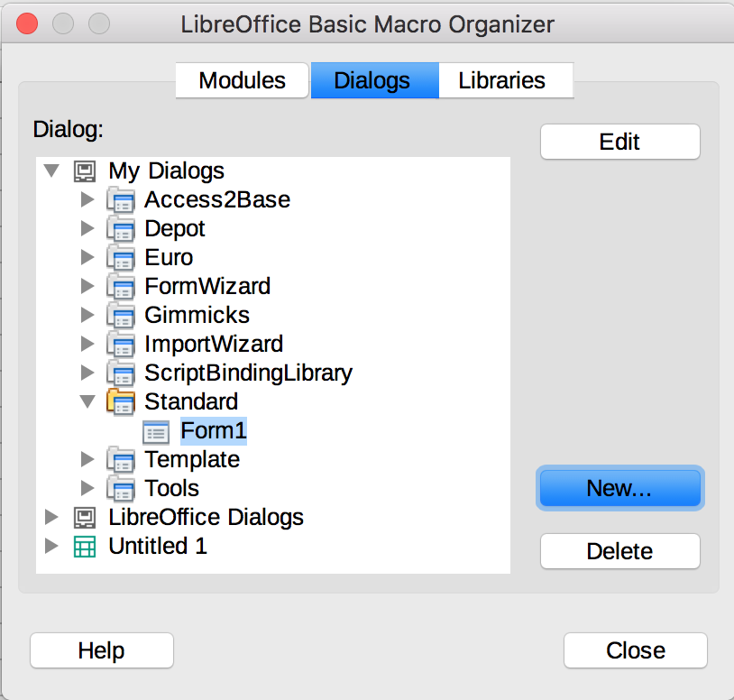Expand the LibreOffice Dialogs node
The width and height of the screenshot is (734, 700).
click(51, 518)
